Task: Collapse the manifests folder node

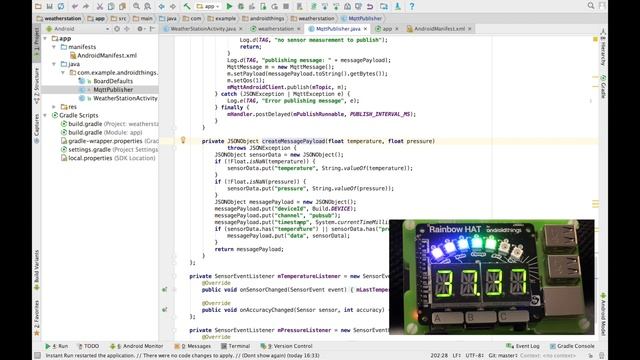Action: pos(54,47)
